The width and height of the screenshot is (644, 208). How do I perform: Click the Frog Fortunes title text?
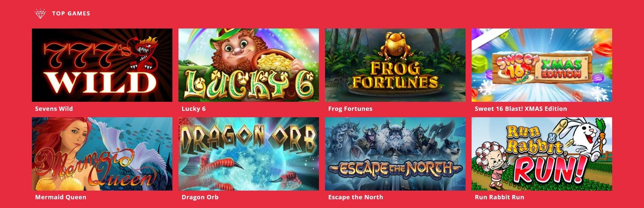tap(350, 109)
